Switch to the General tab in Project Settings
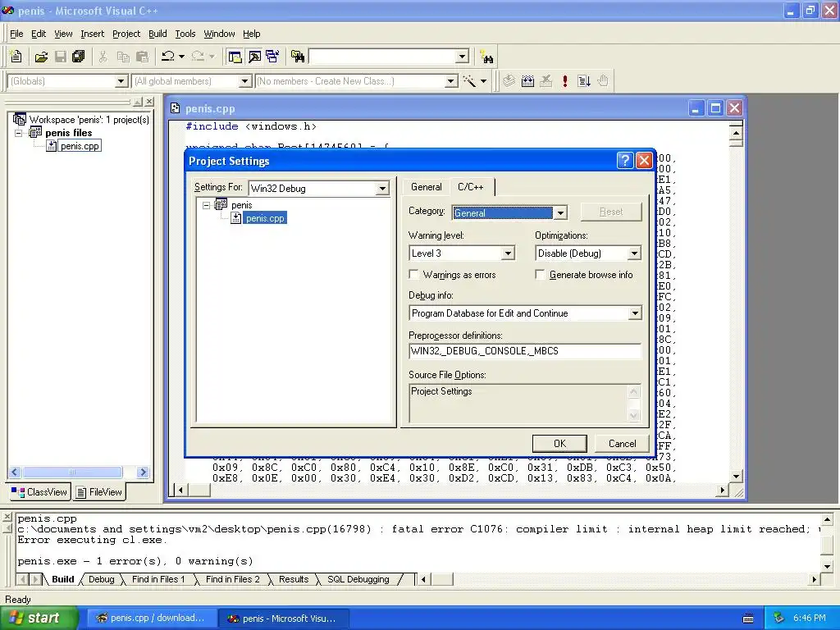This screenshot has height=630, width=840. [x=427, y=187]
